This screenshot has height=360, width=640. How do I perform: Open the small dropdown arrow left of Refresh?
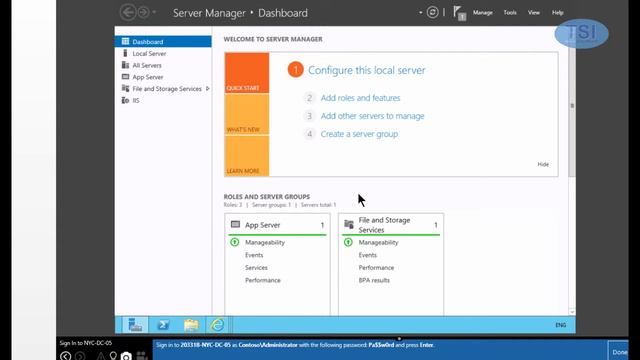point(420,13)
